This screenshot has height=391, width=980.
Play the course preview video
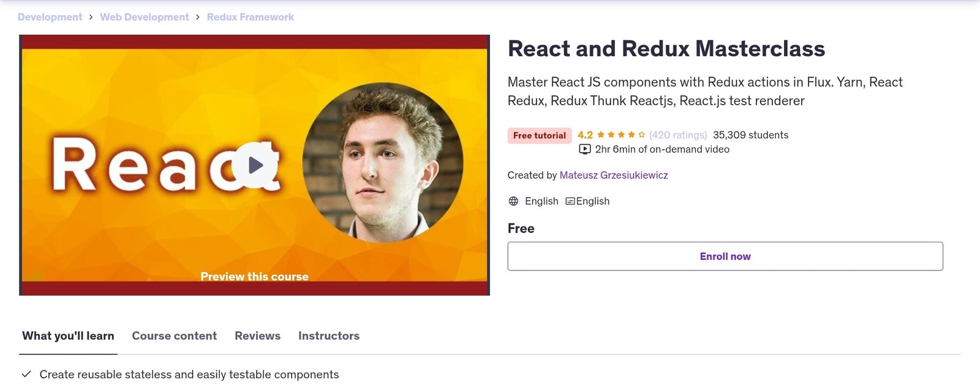pyautogui.click(x=254, y=165)
